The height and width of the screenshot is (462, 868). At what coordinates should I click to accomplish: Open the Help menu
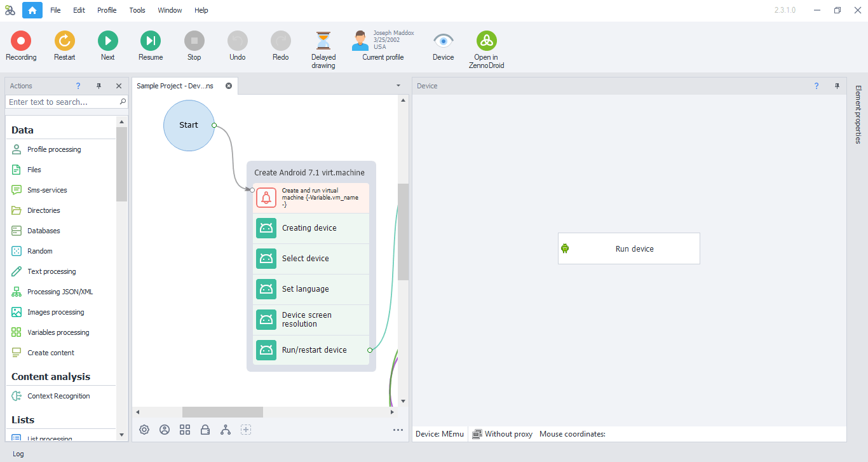click(x=201, y=10)
